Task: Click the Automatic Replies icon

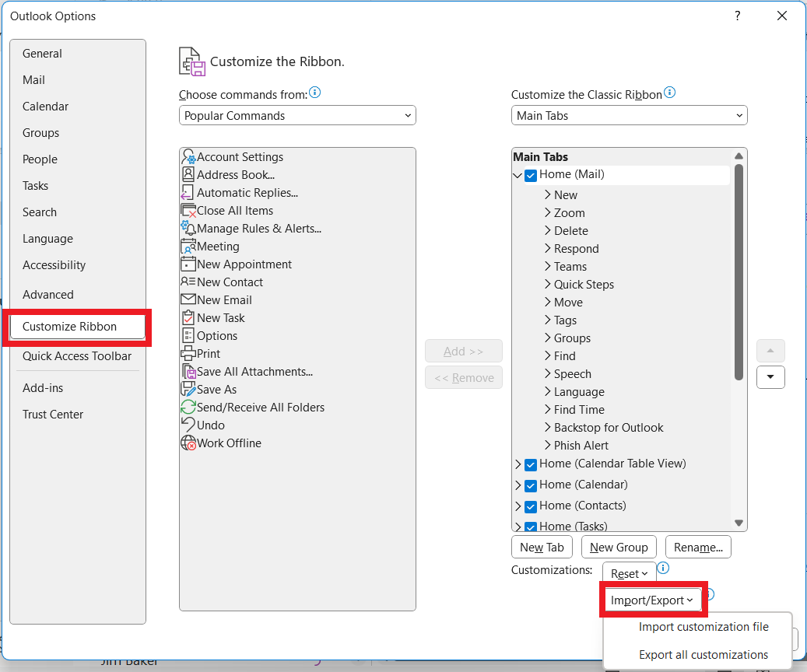Action: coord(188,192)
